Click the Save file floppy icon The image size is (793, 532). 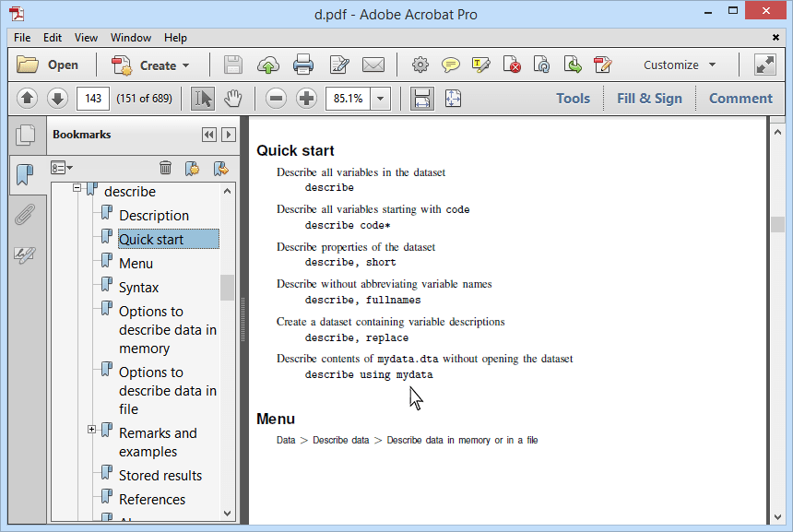[x=232, y=65]
